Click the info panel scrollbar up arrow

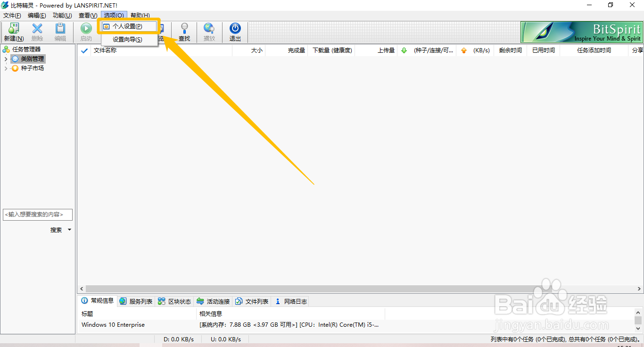tap(638, 313)
